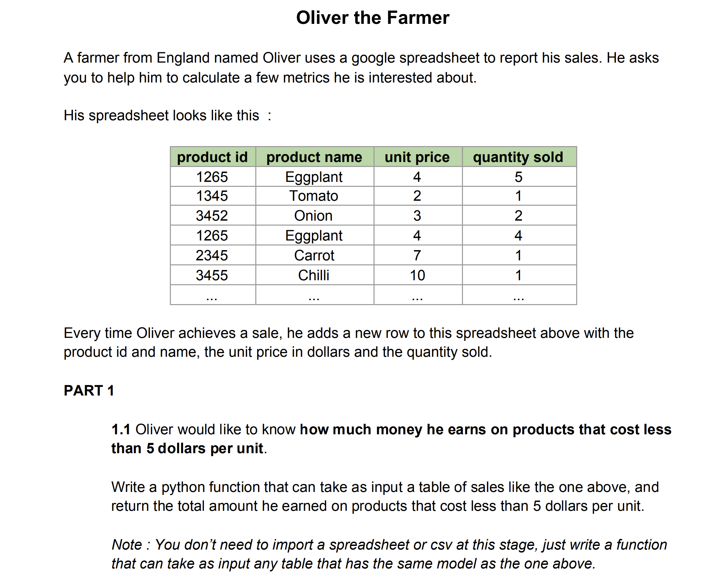Click the italic 'Note' paragraph

389,554
